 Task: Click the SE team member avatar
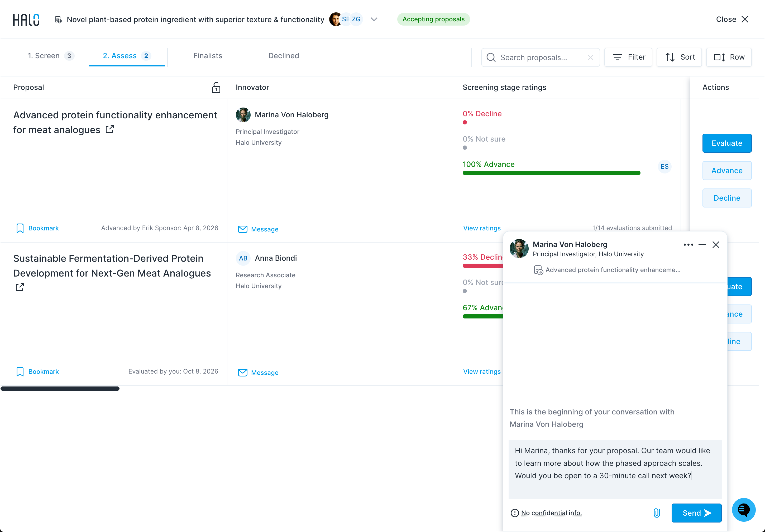coord(346,19)
